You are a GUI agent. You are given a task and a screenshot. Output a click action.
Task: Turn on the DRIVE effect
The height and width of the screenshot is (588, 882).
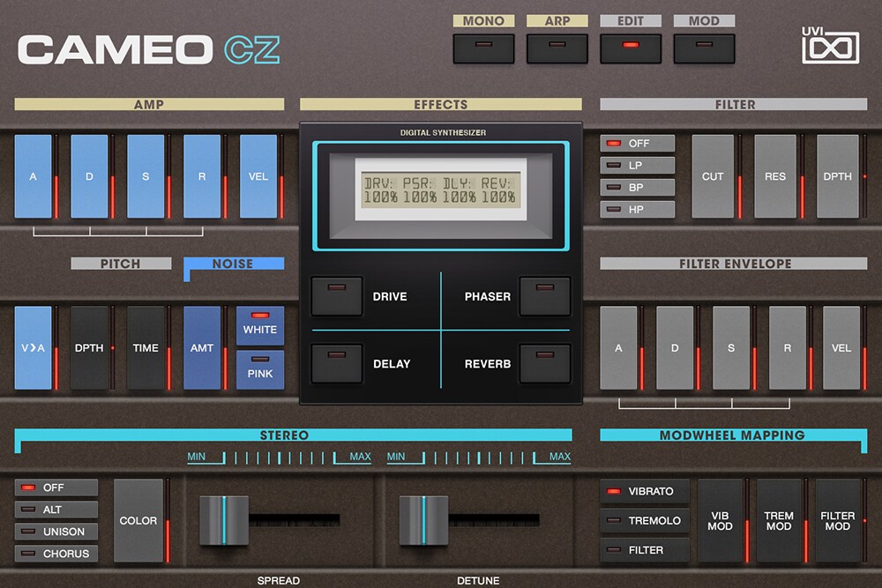[x=337, y=295]
